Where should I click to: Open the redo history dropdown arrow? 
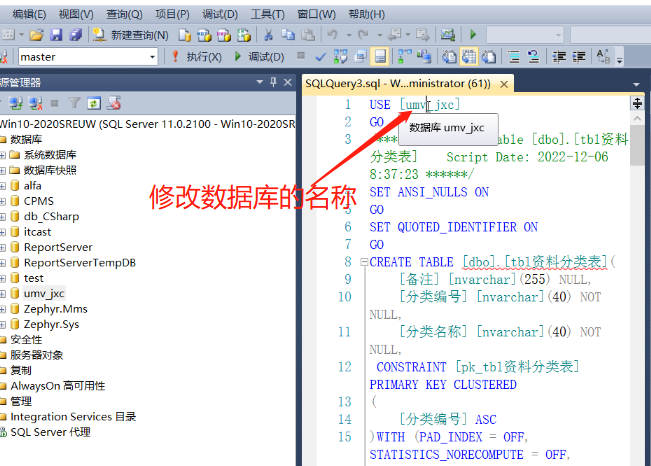379,35
